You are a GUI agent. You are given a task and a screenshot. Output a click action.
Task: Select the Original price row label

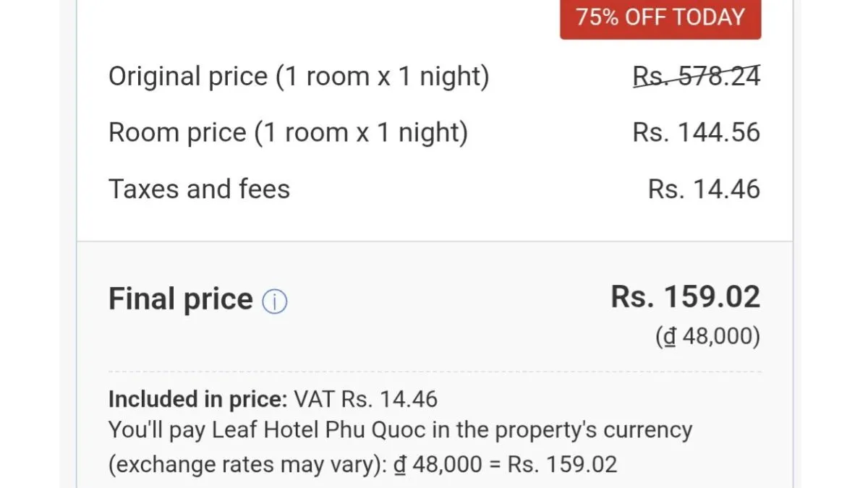(x=299, y=77)
